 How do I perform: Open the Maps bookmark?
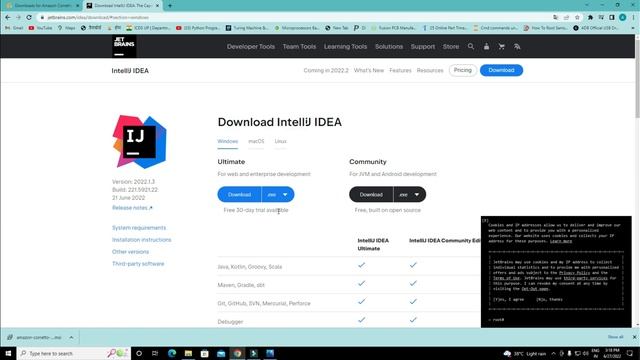point(67,28)
